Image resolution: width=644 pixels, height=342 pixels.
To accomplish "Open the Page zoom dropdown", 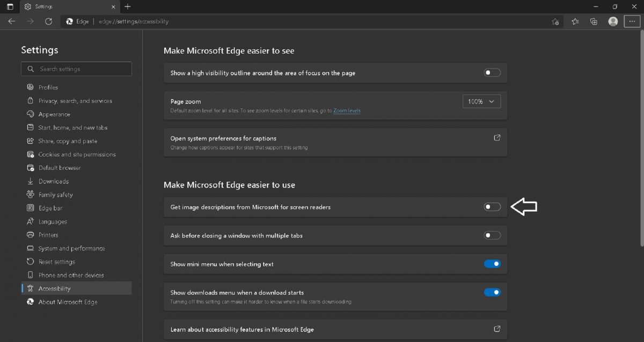I will (x=481, y=101).
